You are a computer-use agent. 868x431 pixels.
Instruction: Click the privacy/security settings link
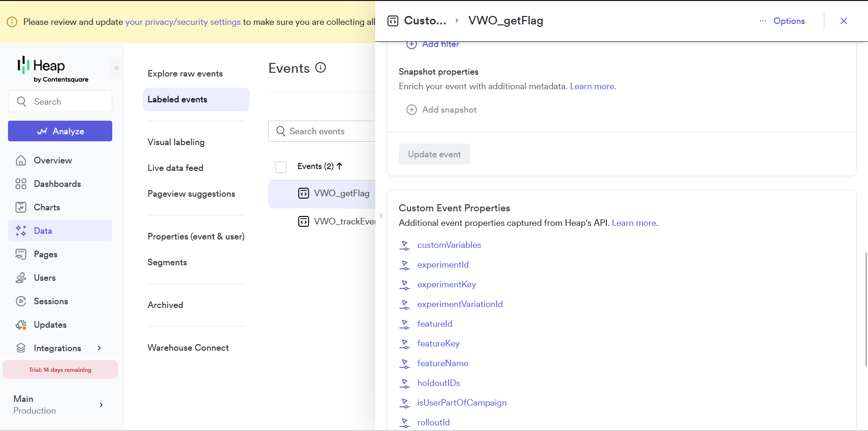[183, 22]
